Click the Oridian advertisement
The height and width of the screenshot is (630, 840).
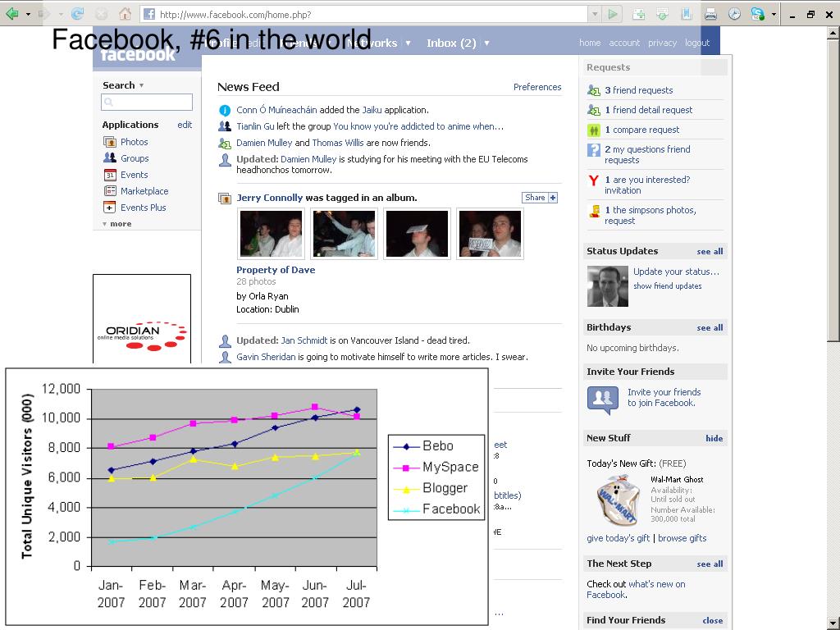point(142,319)
